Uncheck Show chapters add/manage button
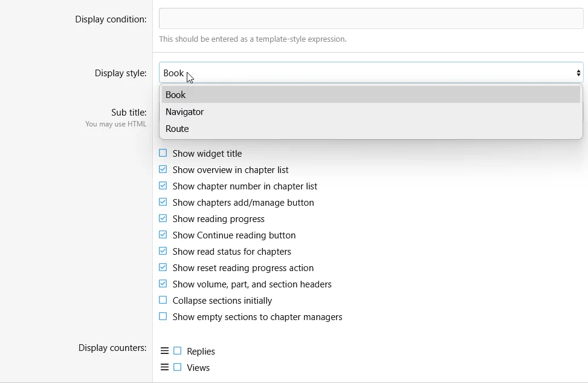 point(163,202)
